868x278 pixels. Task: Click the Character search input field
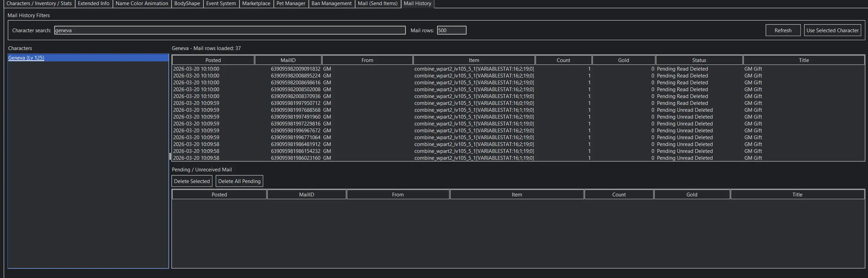click(230, 30)
